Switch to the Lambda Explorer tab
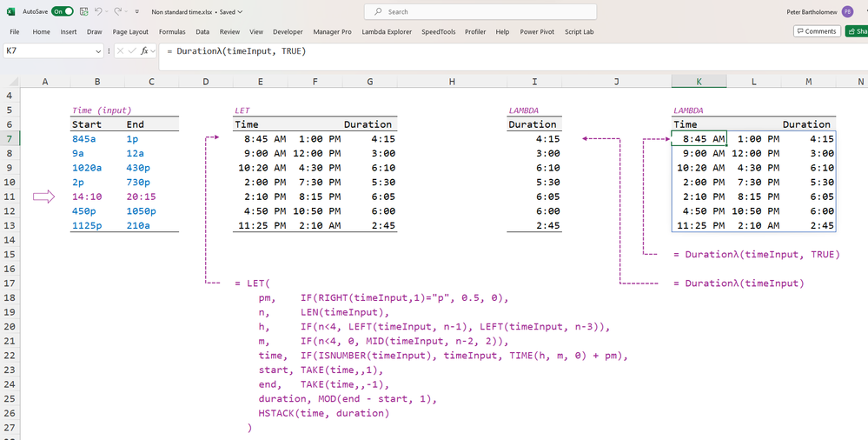Viewport: 868px width, 440px height. click(387, 31)
